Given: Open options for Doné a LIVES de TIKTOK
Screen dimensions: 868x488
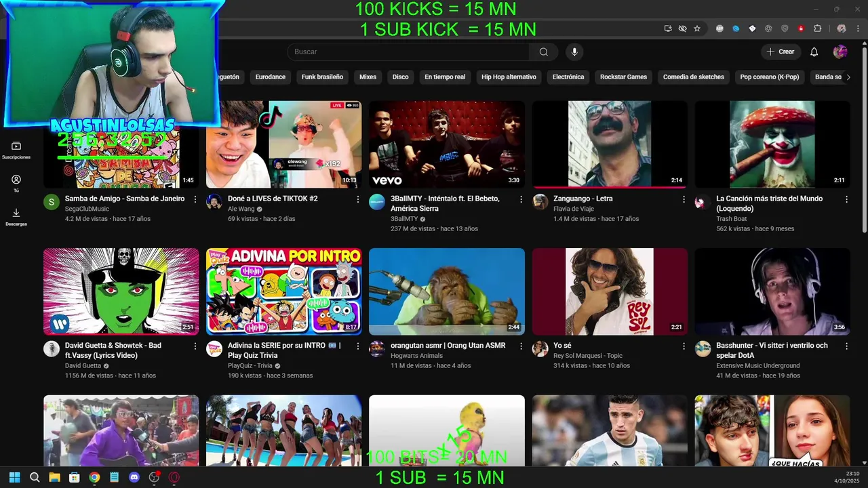Looking at the screenshot, I should click(358, 199).
